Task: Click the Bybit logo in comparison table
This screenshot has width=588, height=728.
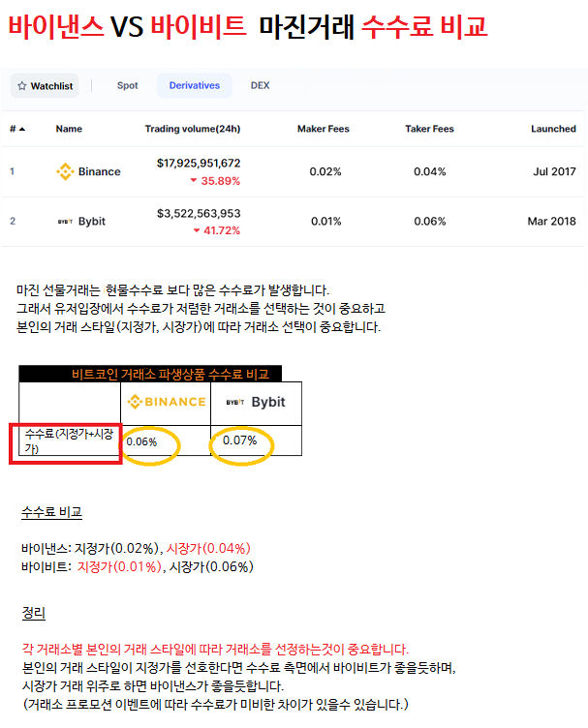Action: tap(256, 402)
